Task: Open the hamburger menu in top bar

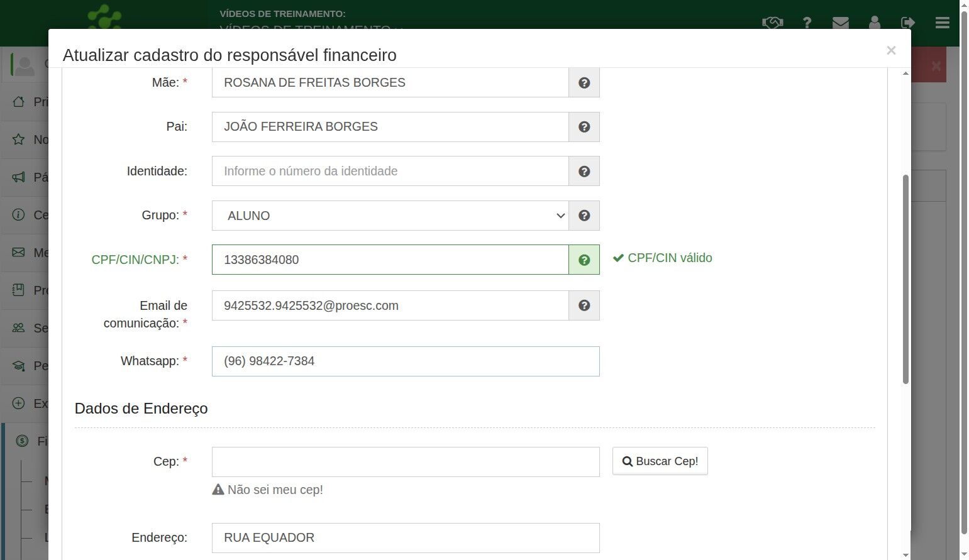Action: [x=942, y=23]
